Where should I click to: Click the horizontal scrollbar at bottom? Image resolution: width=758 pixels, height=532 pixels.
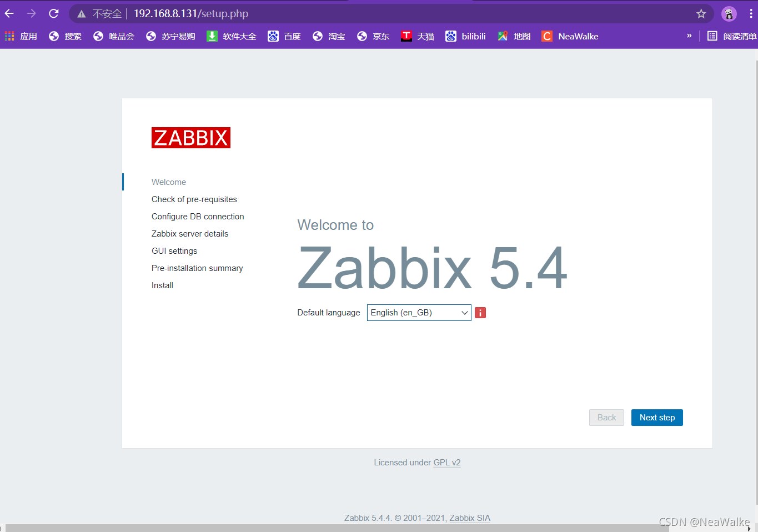coord(338,528)
